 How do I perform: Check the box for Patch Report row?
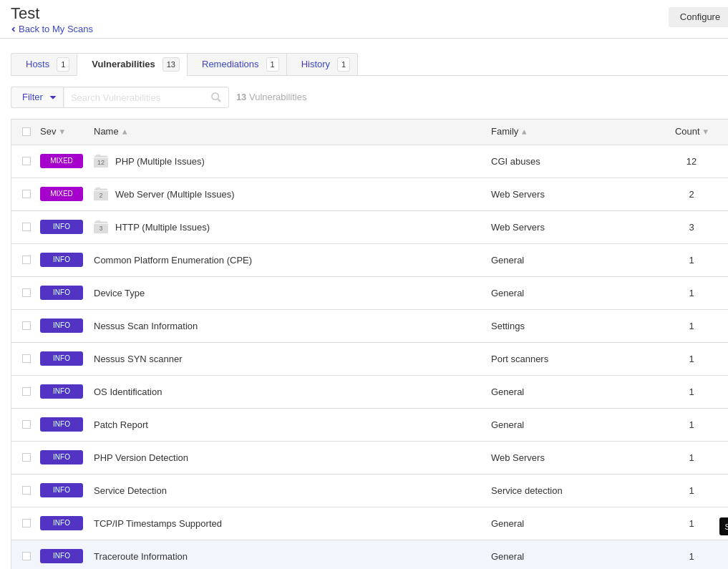pos(26,424)
